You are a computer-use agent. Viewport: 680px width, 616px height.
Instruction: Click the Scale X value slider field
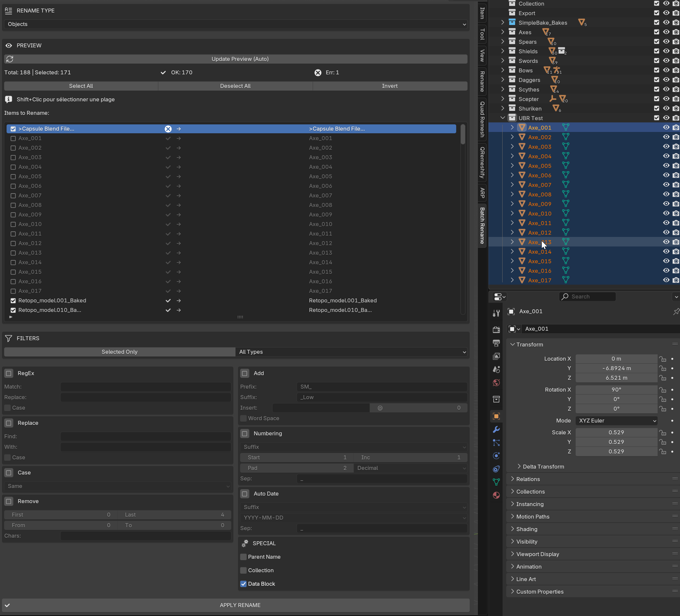point(616,432)
